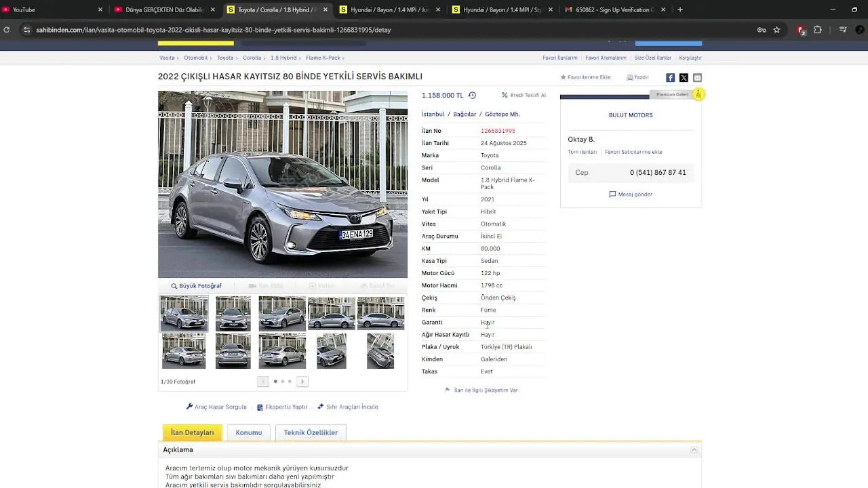Open Karşılaştır link
The width and height of the screenshot is (868, 488).
(690, 58)
